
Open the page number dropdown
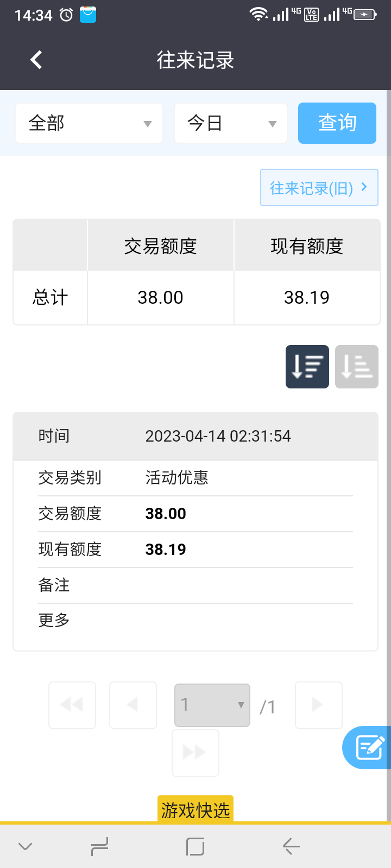212,705
